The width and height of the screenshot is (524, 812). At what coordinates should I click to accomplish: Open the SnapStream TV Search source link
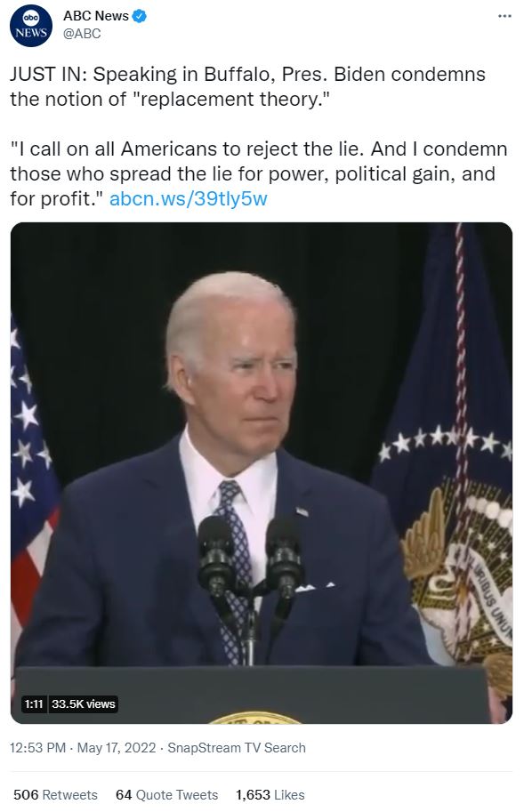pos(237,748)
